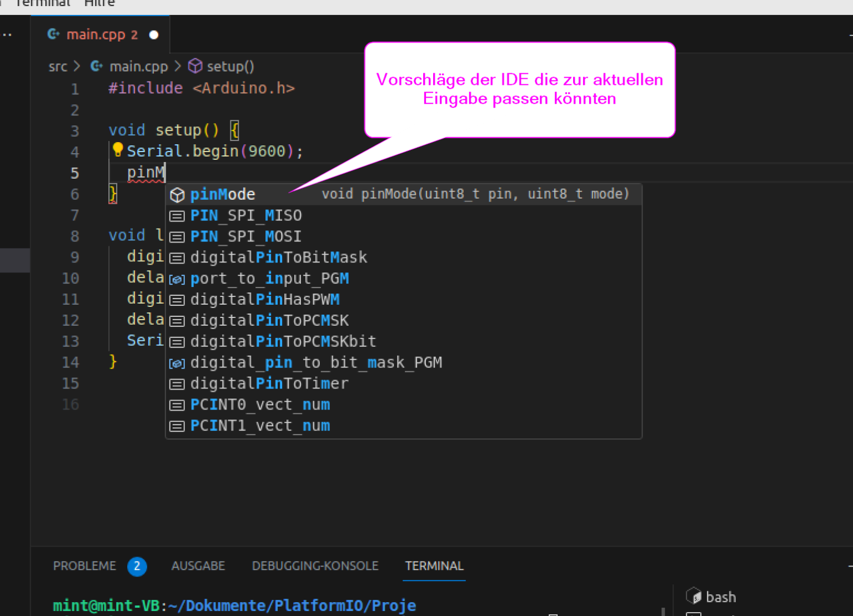Open the PROBLEME panel showing 2 issues
This screenshot has height=616, width=853.
pyautogui.click(x=84, y=565)
